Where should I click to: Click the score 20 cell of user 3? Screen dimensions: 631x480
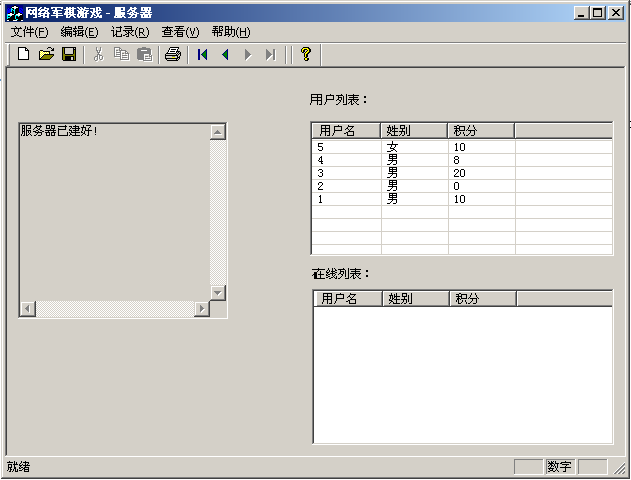(482, 173)
